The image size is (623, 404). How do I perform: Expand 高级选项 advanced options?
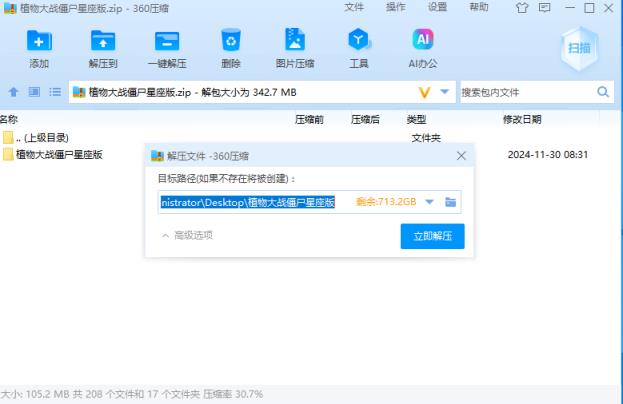click(x=187, y=236)
